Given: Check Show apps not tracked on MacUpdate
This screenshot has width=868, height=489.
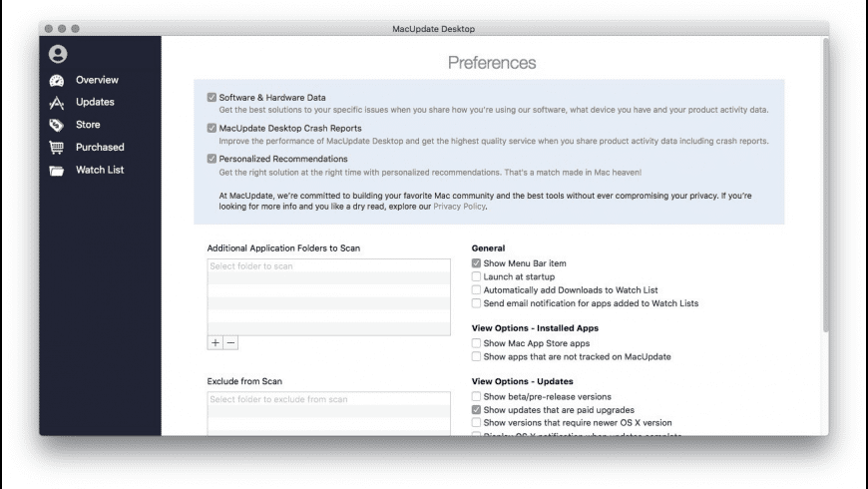Looking at the screenshot, I should click(476, 356).
